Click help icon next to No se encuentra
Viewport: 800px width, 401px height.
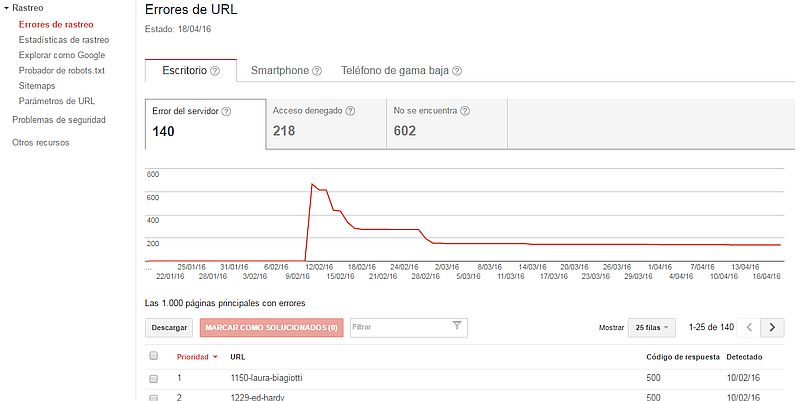465,111
